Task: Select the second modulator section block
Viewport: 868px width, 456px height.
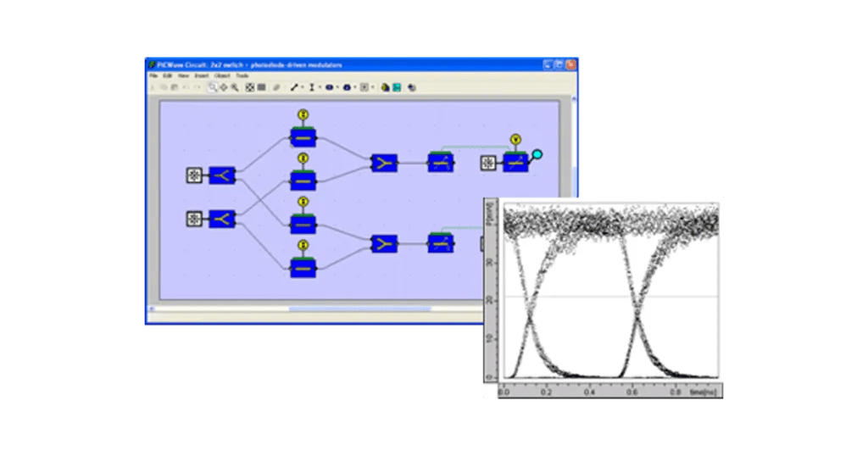Action: coord(303,181)
